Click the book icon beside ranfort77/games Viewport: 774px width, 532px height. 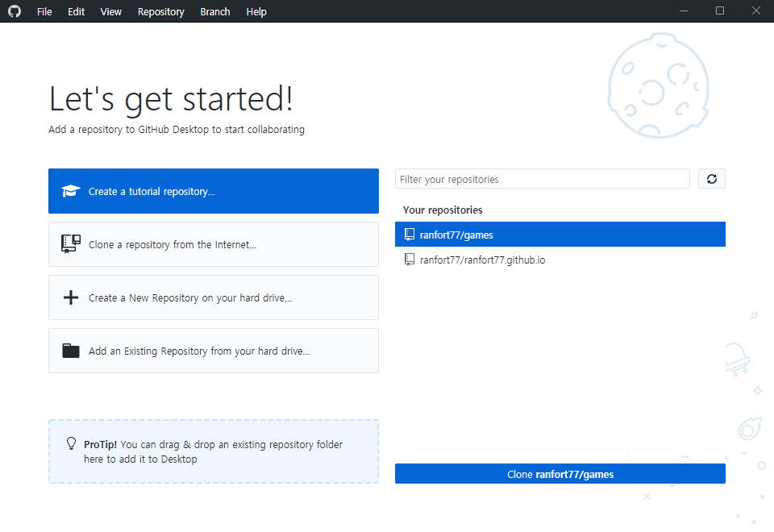tap(410, 234)
